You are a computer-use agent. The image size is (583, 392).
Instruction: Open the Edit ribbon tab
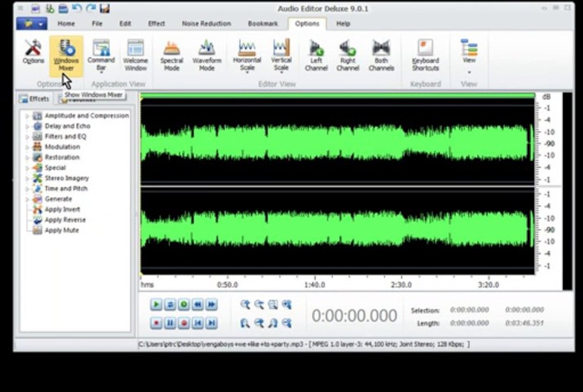pos(125,23)
